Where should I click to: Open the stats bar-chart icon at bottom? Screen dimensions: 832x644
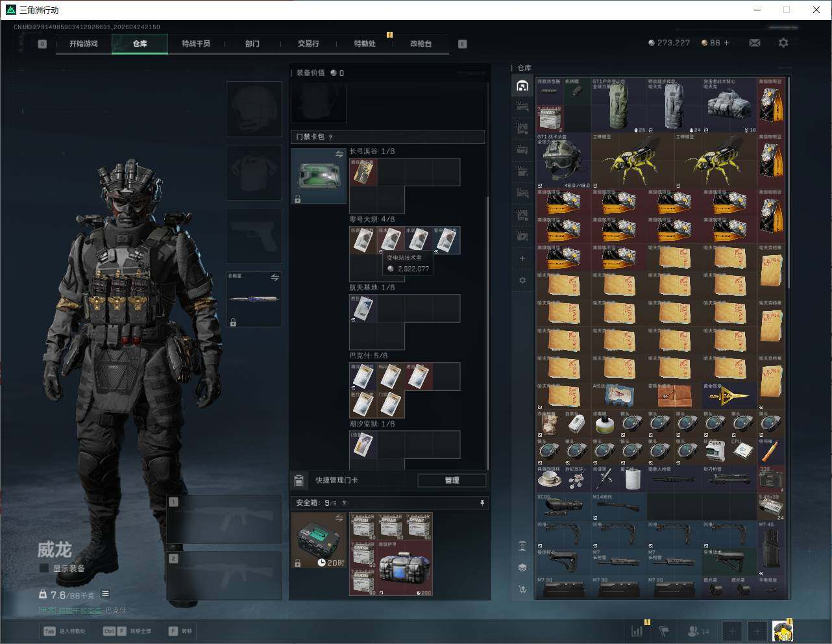point(637,630)
